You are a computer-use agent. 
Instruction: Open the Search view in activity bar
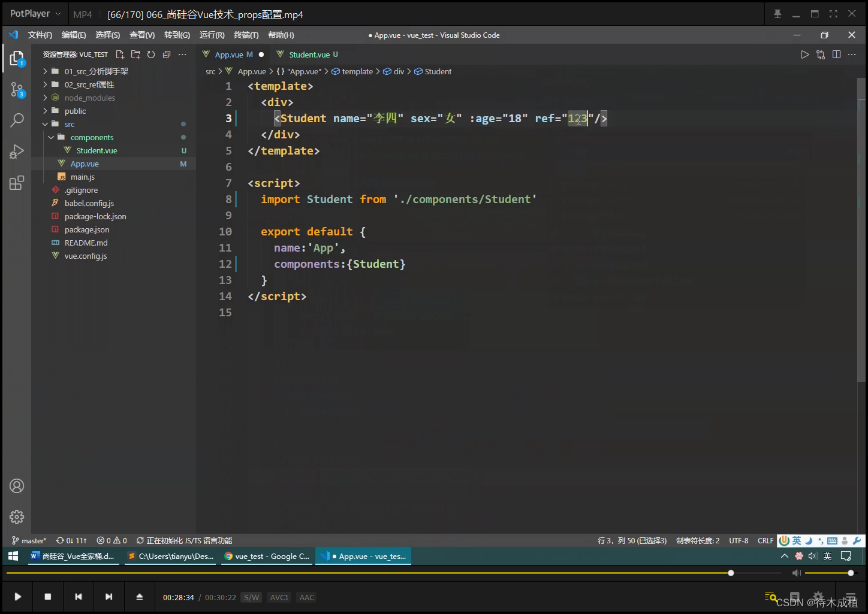point(17,120)
